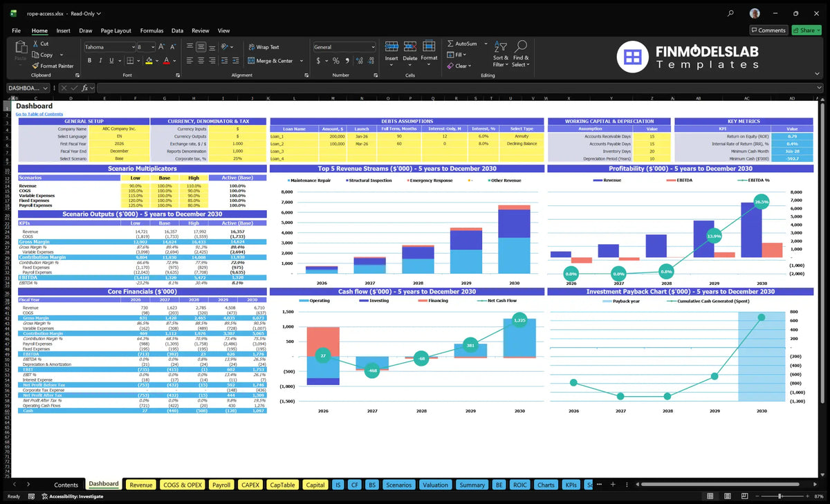Image resolution: width=830 pixels, height=504 pixels.
Task: Toggle bottom align in Alignment group
Action: pyautogui.click(x=212, y=47)
